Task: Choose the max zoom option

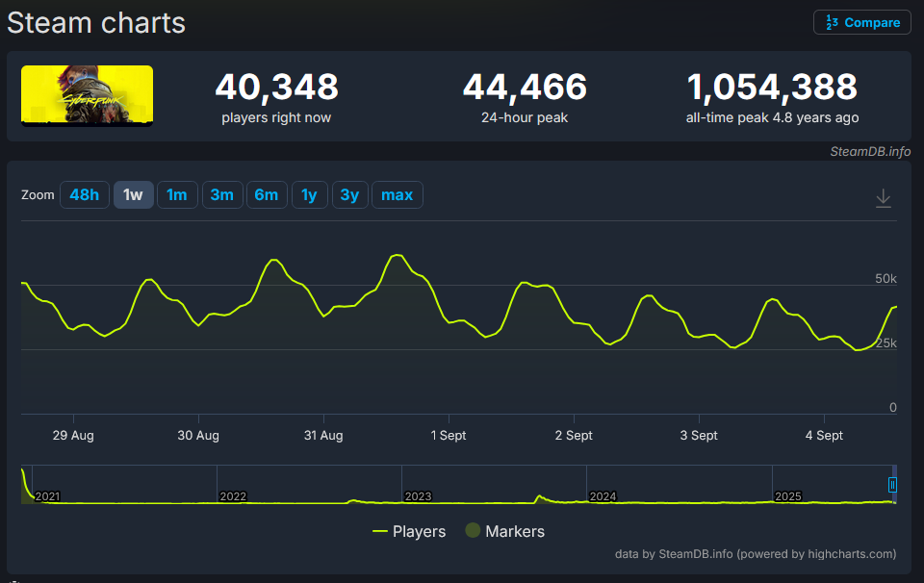Action: pos(398,195)
